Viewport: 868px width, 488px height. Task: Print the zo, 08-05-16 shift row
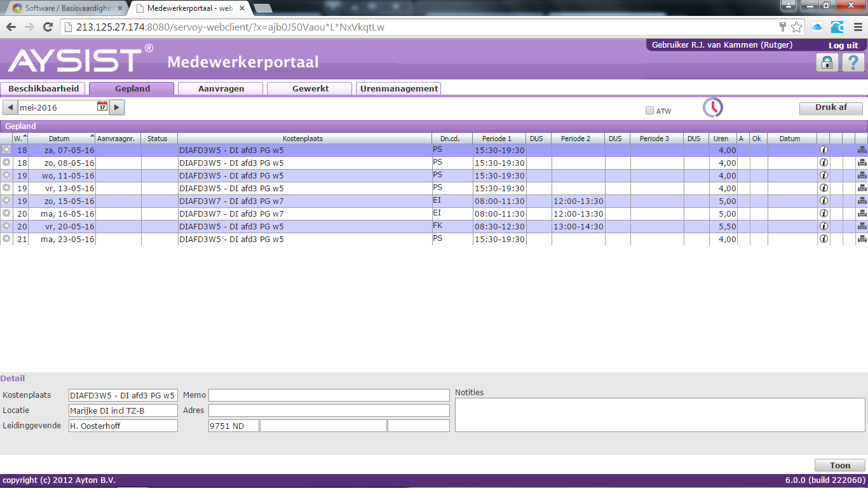862,163
